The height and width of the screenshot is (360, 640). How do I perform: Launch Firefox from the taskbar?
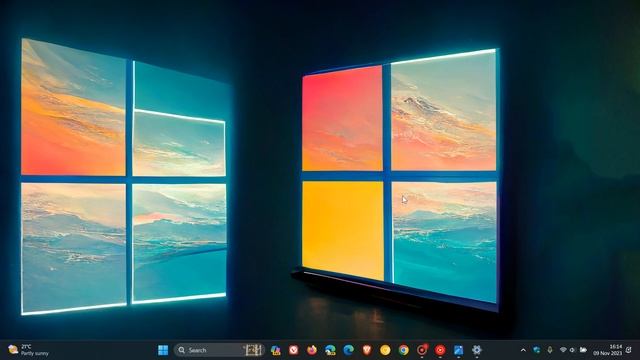(x=312, y=350)
